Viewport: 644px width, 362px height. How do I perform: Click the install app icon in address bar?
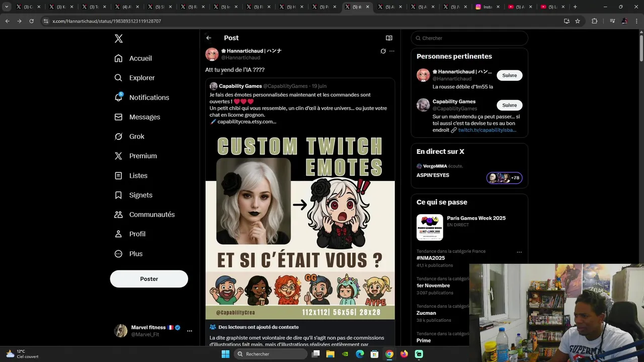coord(567,21)
